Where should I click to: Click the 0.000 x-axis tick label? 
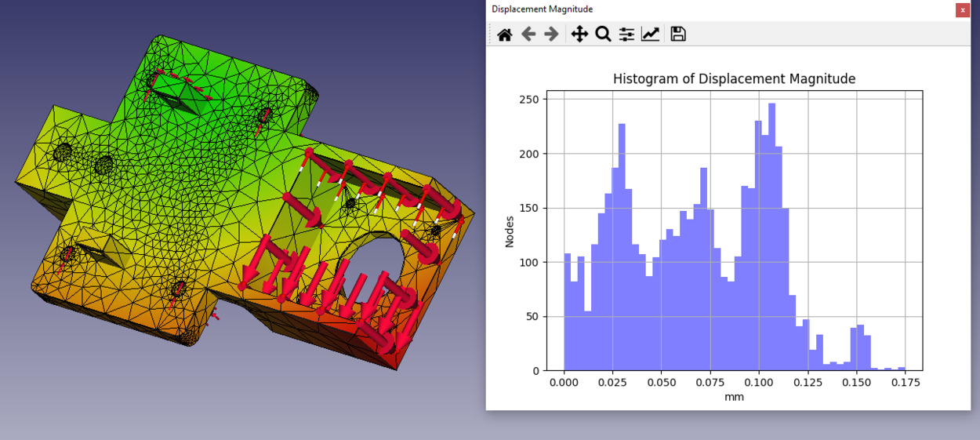564,382
